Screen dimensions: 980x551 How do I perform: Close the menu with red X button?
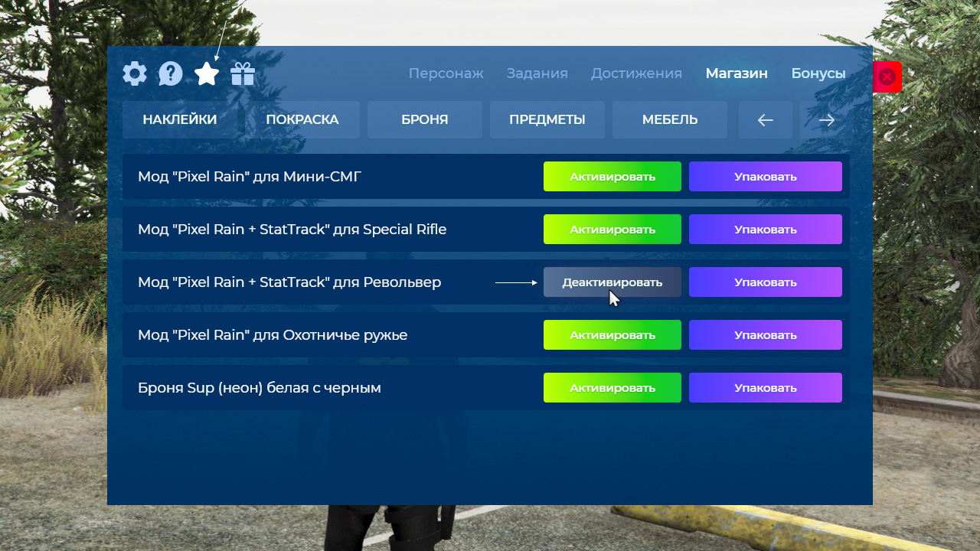887,77
